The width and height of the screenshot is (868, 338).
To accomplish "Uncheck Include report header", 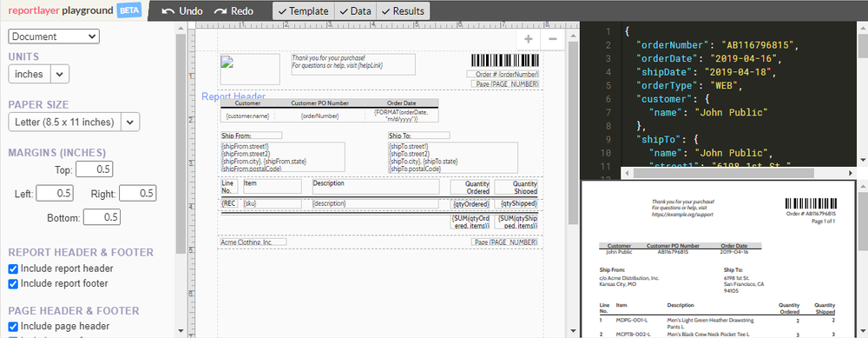I will pyautogui.click(x=13, y=268).
